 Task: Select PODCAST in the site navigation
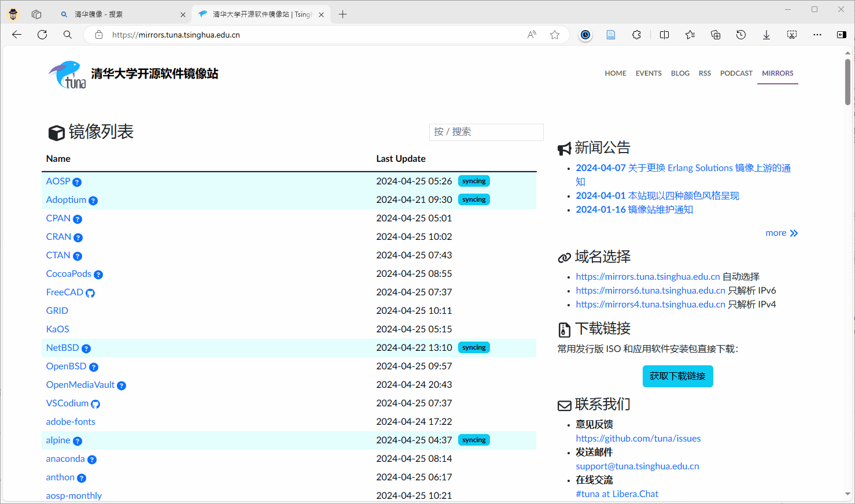point(736,73)
